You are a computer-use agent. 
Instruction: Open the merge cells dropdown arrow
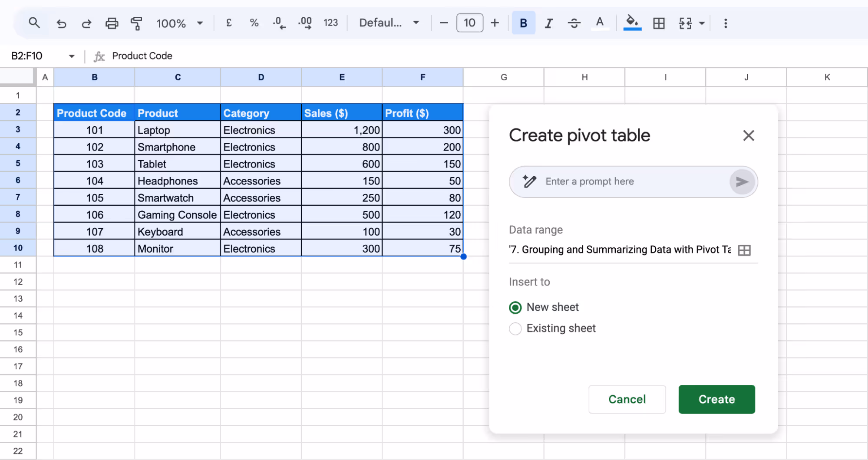701,23
